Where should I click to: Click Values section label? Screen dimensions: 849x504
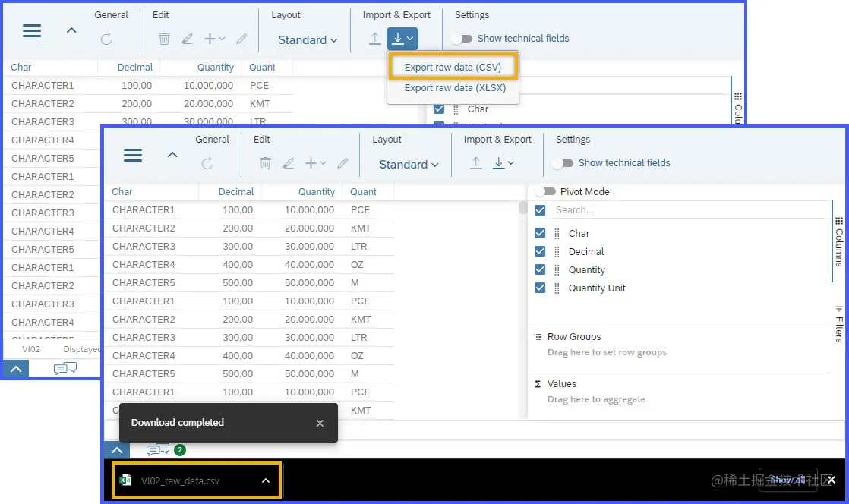561,384
